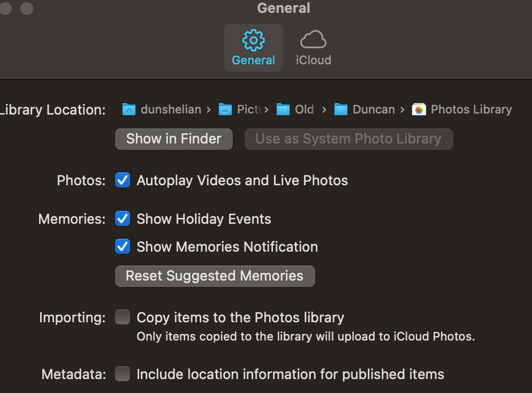Viewport: 532px width, 393px height.
Task: Click the chevron after Duncan folder
Action: (x=402, y=110)
